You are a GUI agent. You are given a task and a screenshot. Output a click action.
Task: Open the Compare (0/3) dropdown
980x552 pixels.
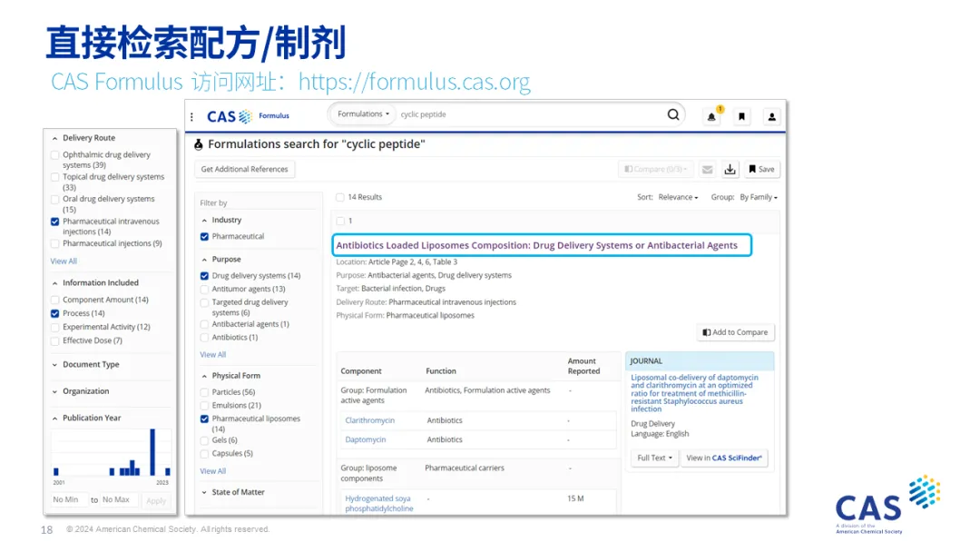[x=656, y=170]
